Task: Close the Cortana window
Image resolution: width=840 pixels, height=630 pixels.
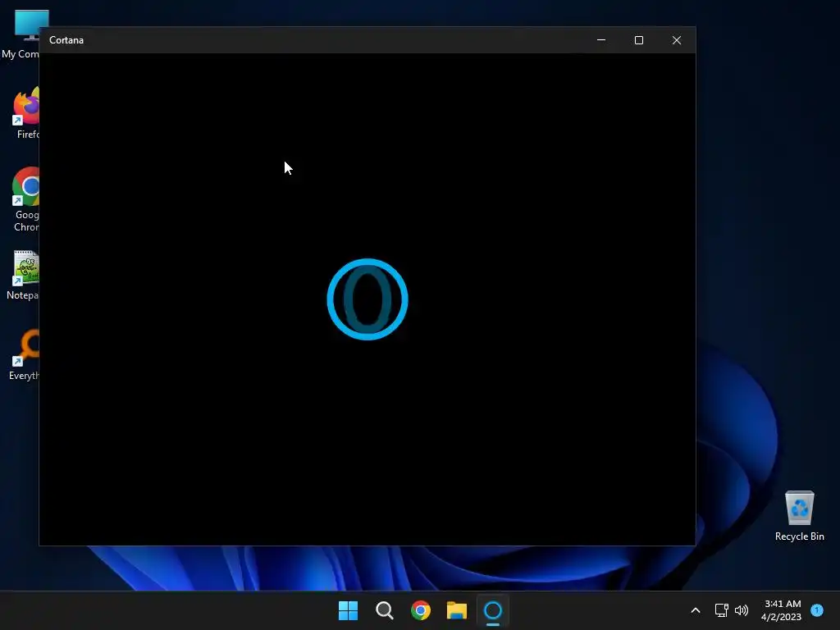Action: (677, 40)
